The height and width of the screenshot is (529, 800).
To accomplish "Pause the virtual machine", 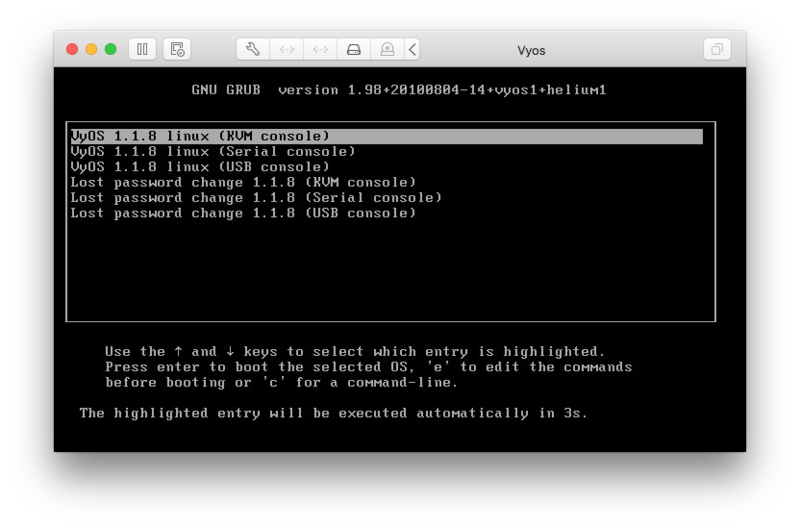I will [142, 49].
